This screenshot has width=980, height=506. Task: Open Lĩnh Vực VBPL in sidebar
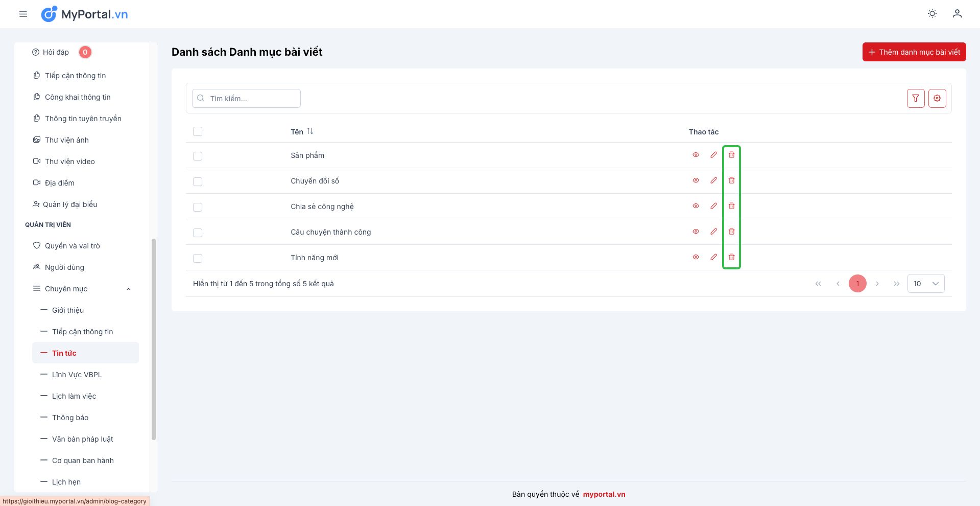coord(77,375)
